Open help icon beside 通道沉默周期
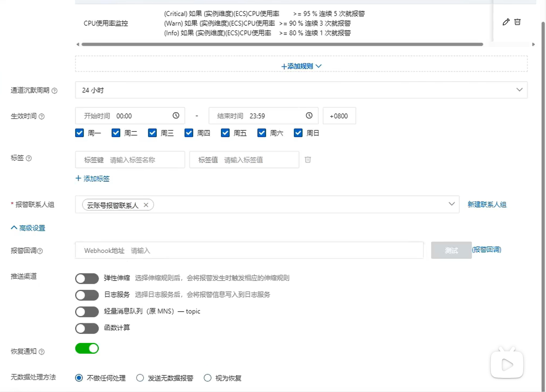The width and height of the screenshot is (546, 392). click(x=55, y=91)
